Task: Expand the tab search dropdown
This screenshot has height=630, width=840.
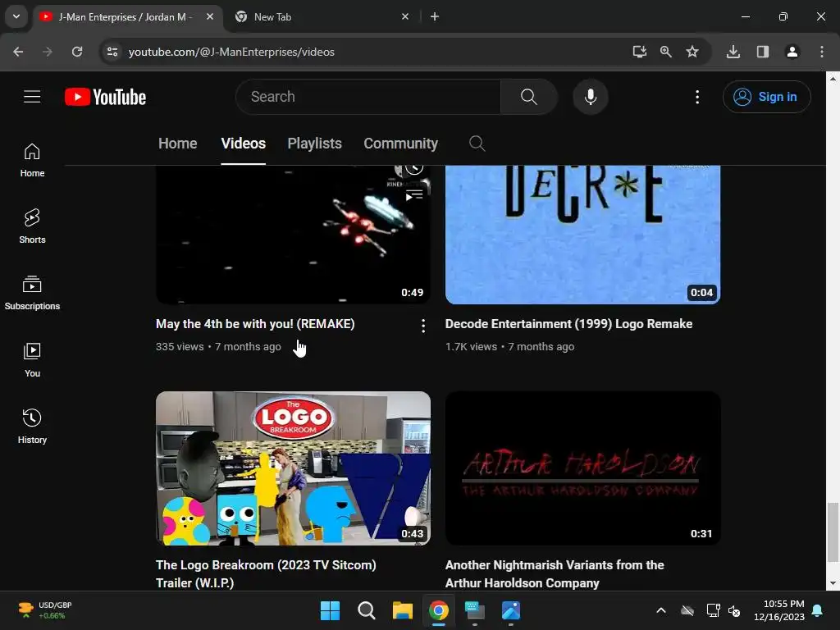Action: (16, 16)
